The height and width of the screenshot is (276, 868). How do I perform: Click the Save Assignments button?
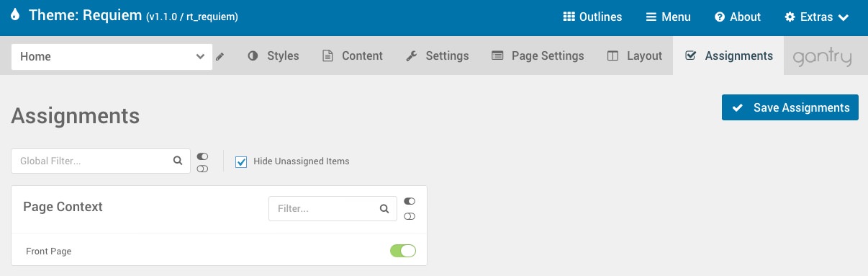[790, 107]
